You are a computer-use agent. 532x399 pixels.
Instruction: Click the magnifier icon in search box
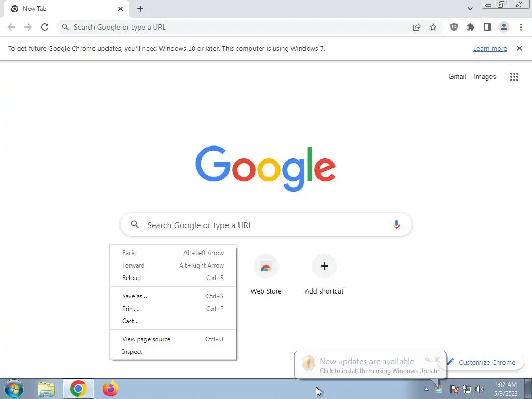coord(135,224)
